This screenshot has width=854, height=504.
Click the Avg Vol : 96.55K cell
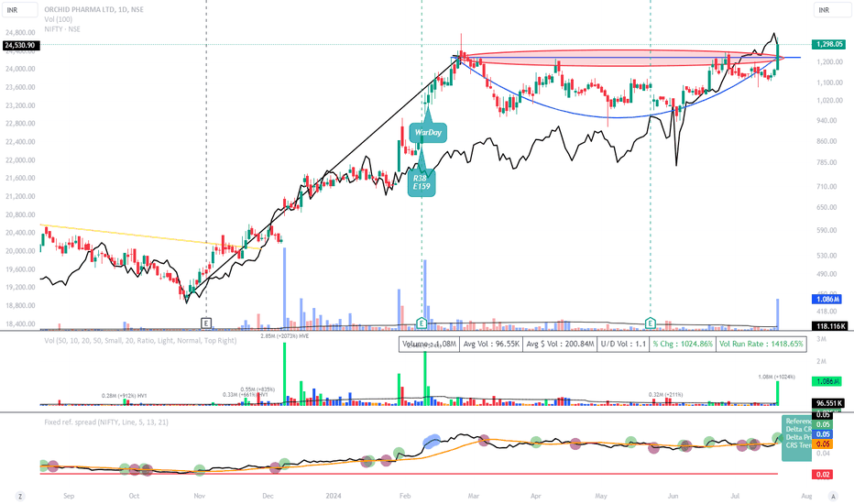(x=491, y=344)
